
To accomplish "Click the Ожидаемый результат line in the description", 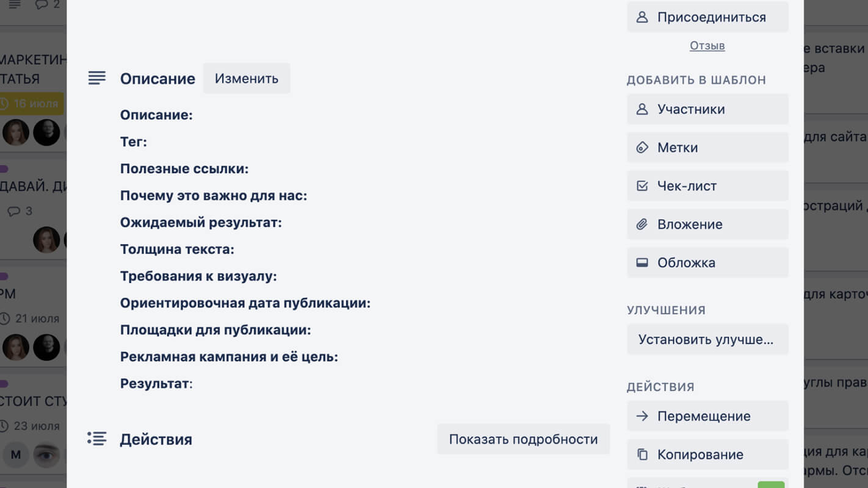I will coord(201,223).
